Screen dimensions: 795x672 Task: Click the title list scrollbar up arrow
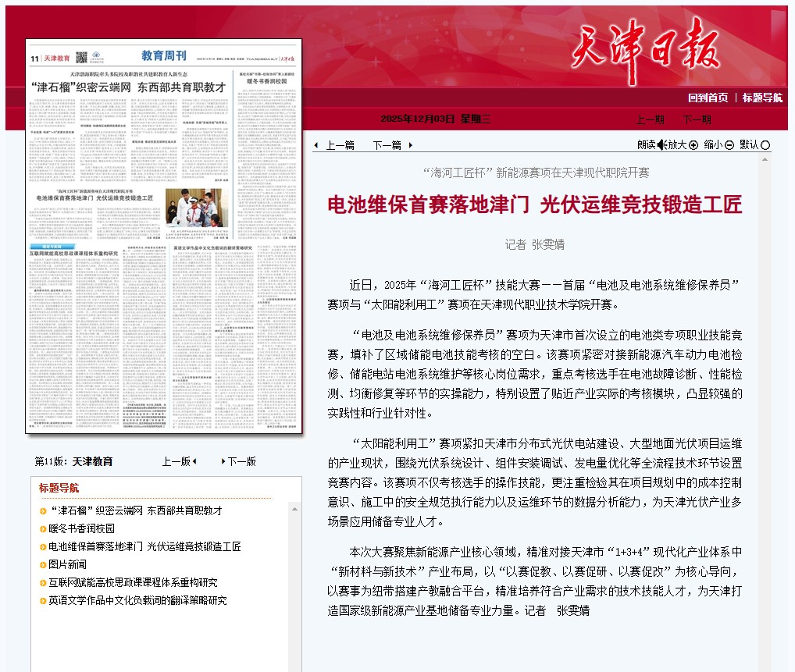click(x=294, y=507)
